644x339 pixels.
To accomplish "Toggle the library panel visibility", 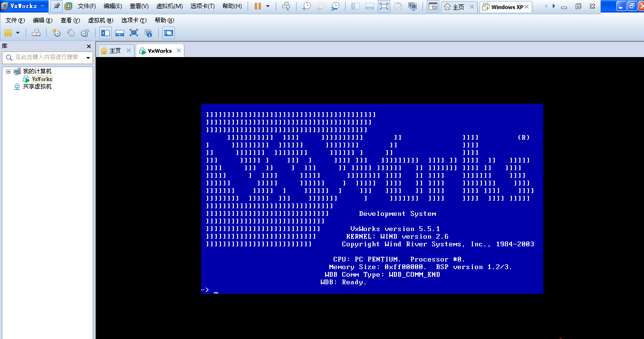I will pos(105,32).
